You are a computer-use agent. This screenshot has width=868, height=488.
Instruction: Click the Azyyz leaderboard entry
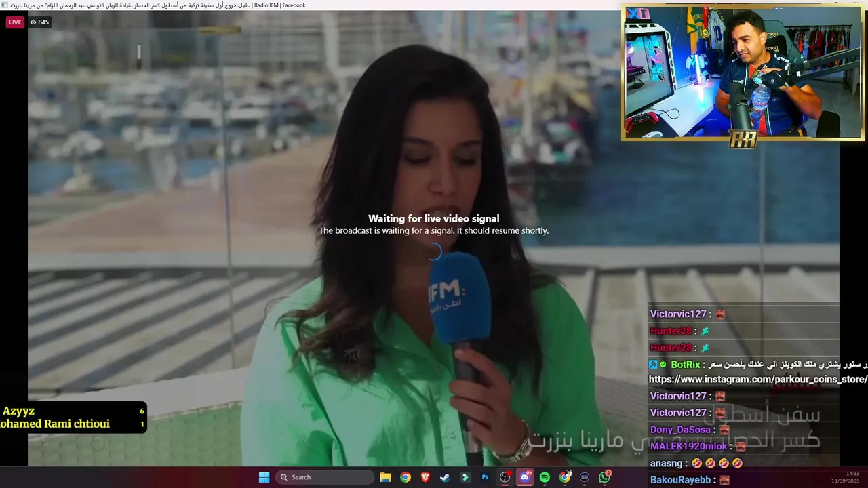[73, 411]
